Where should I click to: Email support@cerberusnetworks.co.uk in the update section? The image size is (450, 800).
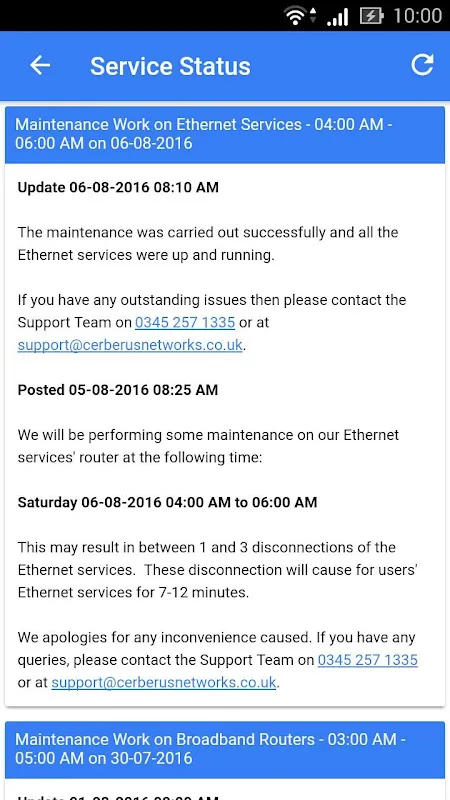pyautogui.click(x=130, y=345)
